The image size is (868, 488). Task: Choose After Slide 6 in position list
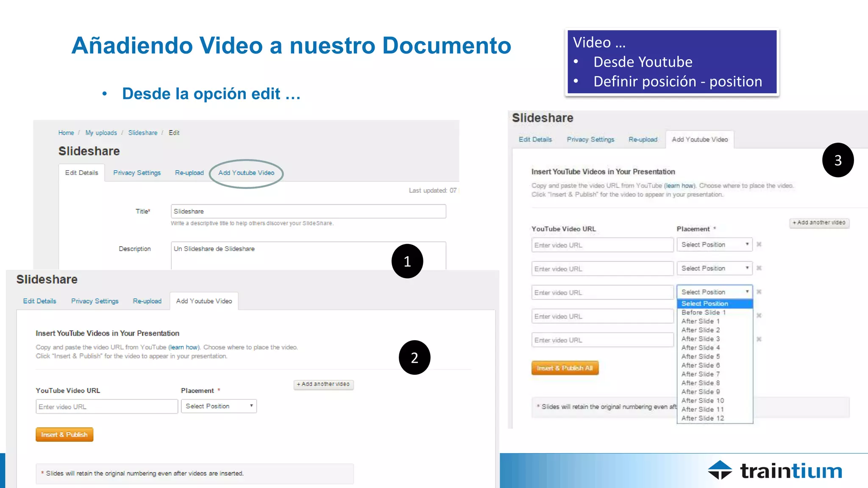pos(715,366)
